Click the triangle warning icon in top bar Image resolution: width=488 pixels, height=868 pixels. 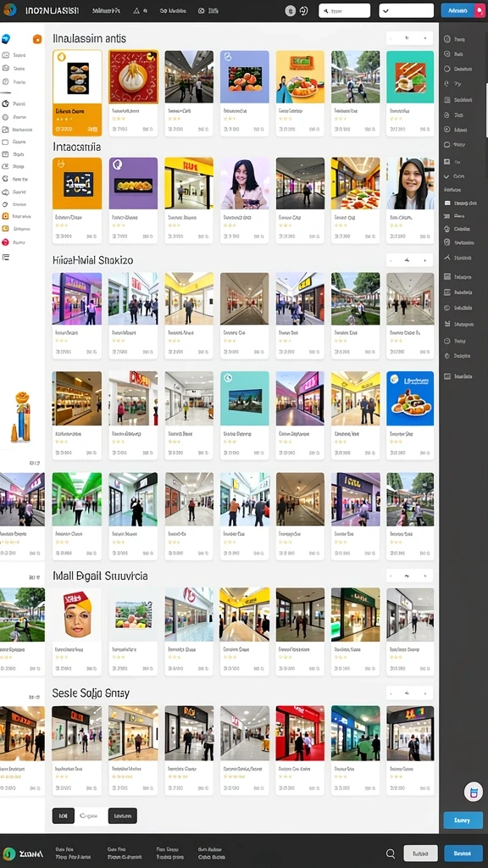tap(136, 10)
